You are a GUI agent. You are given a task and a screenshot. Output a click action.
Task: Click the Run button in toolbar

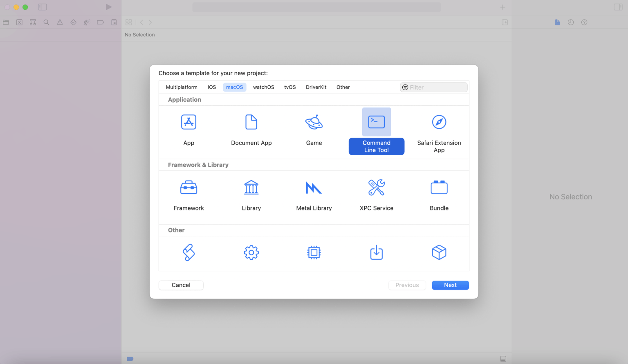[x=108, y=7]
